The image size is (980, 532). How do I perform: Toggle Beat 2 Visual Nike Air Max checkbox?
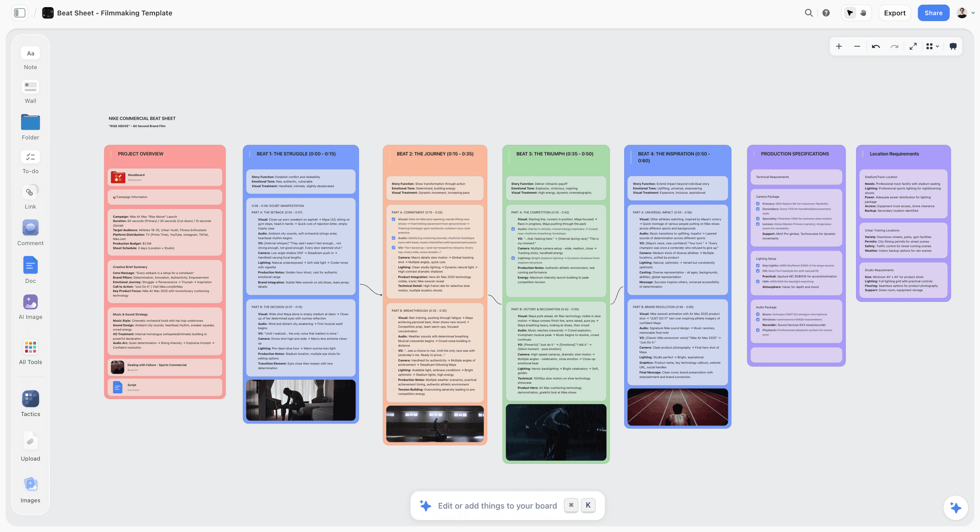click(x=394, y=219)
